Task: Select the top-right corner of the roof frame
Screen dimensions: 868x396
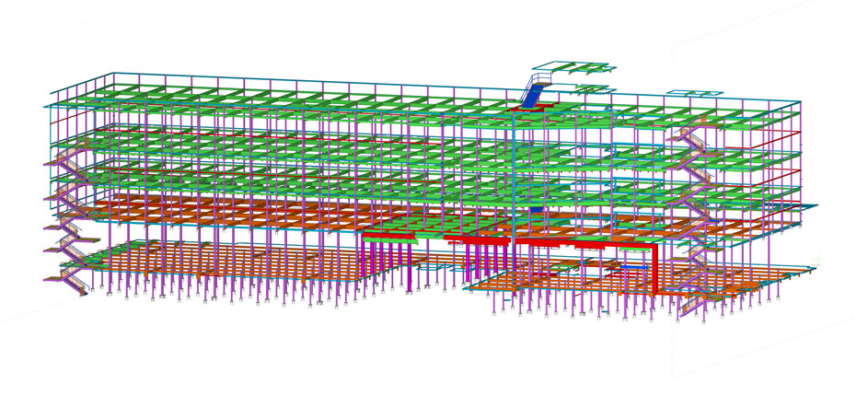Action: pyautogui.click(x=799, y=102)
